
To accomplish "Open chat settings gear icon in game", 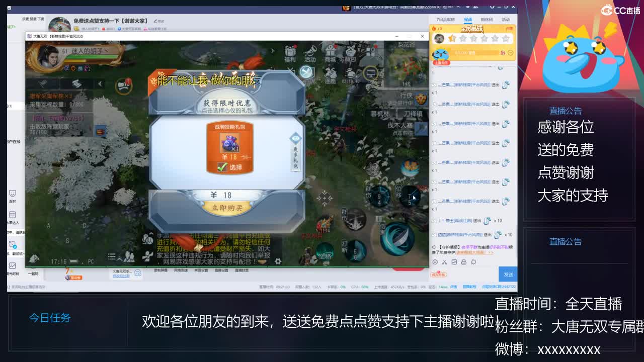I will [x=278, y=261].
